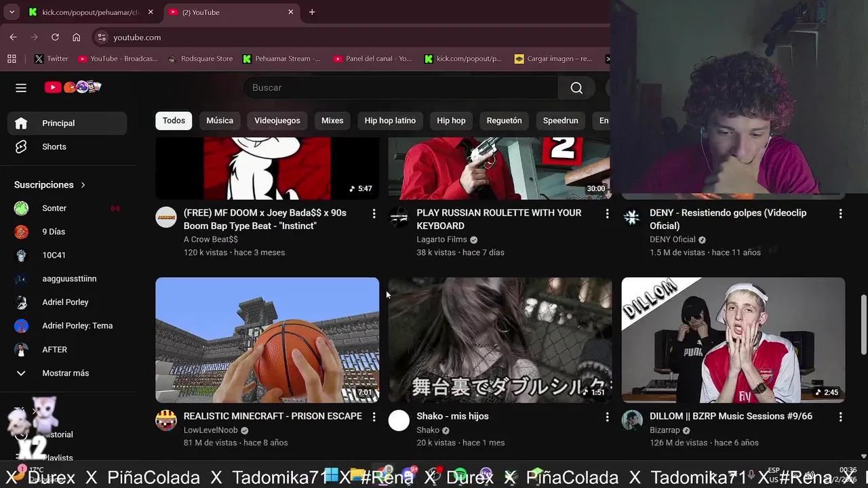Image resolution: width=868 pixels, height=488 pixels.
Task: Select the Todos filter chip
Action: pyautogui.click(x=174, y=121)
